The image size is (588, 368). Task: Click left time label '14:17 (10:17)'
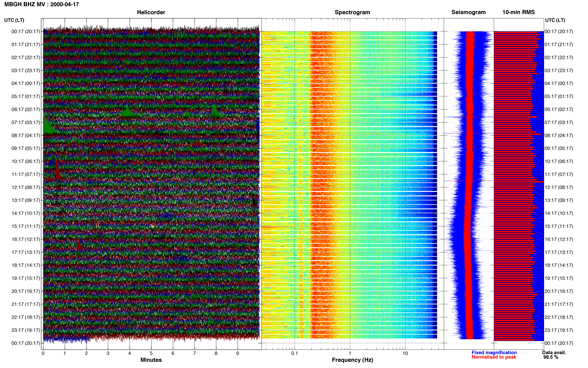pos(26,213)
